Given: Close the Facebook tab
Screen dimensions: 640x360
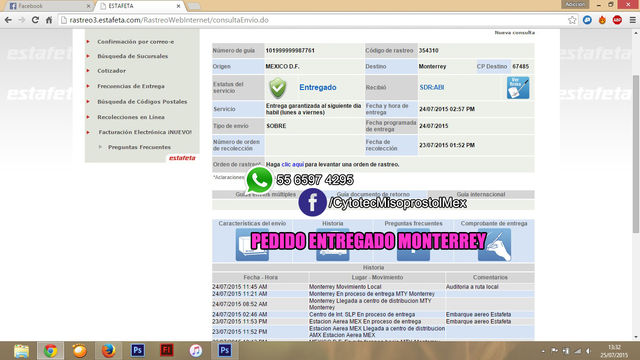Looking at the screenshot, I should (88, 6).
